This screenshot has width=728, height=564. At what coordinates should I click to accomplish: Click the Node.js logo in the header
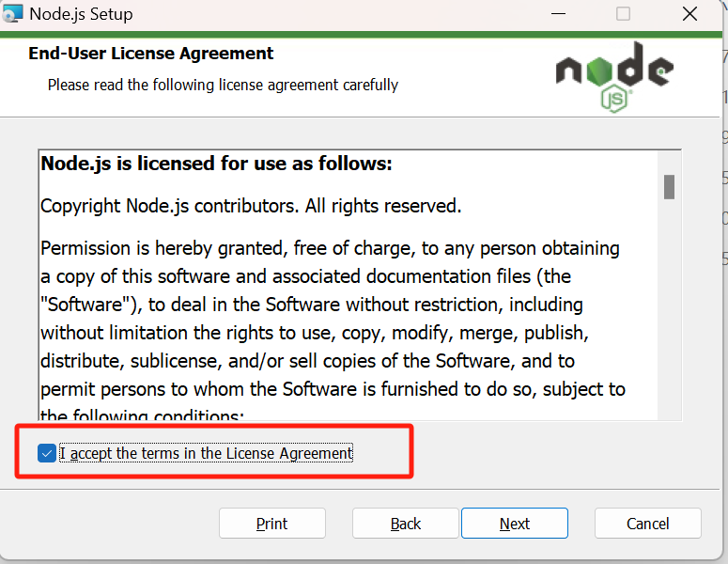[x=614, y=77]
